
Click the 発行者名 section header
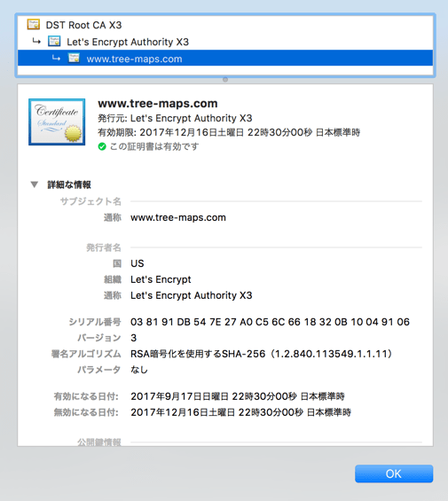click(104, 247)
